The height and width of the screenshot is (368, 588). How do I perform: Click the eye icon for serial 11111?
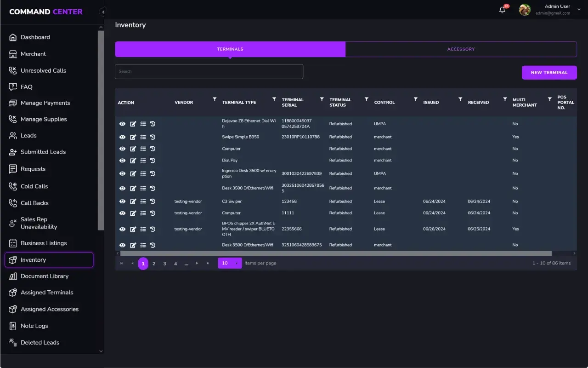point(122,213)
